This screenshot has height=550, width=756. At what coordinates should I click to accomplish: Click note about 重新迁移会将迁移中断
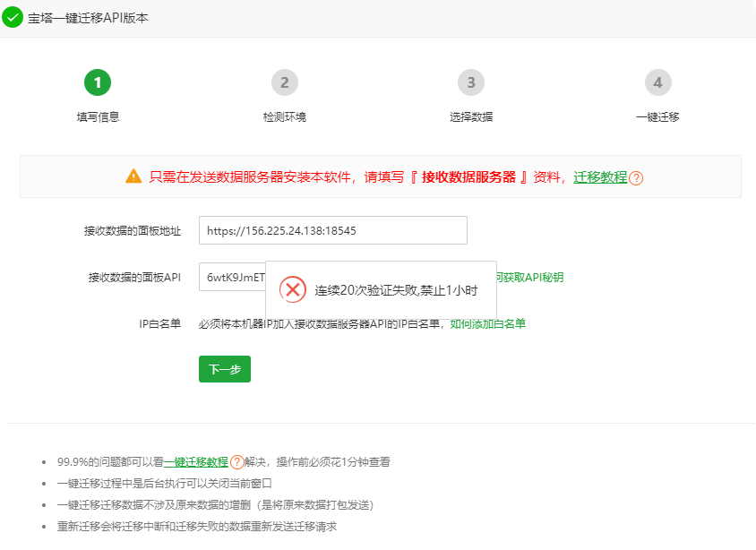[x=197, y=527]
